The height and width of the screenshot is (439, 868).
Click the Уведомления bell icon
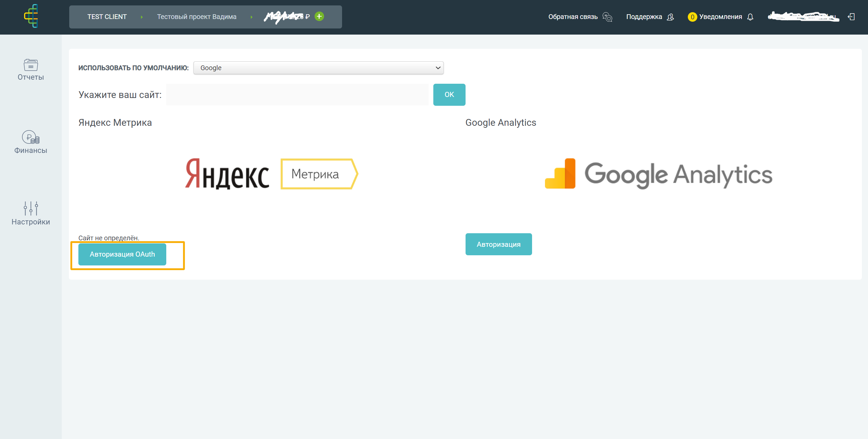click(750, 17)
